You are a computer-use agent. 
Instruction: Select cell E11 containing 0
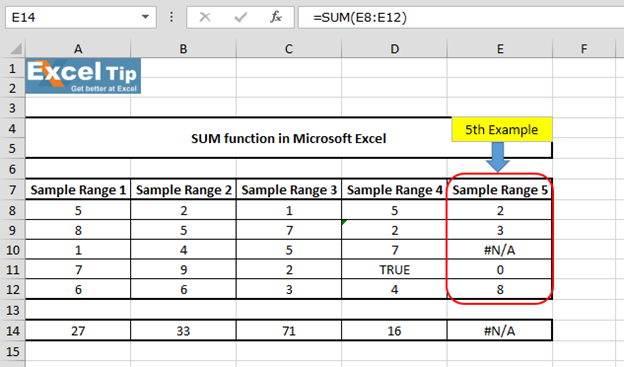[500, 270]
